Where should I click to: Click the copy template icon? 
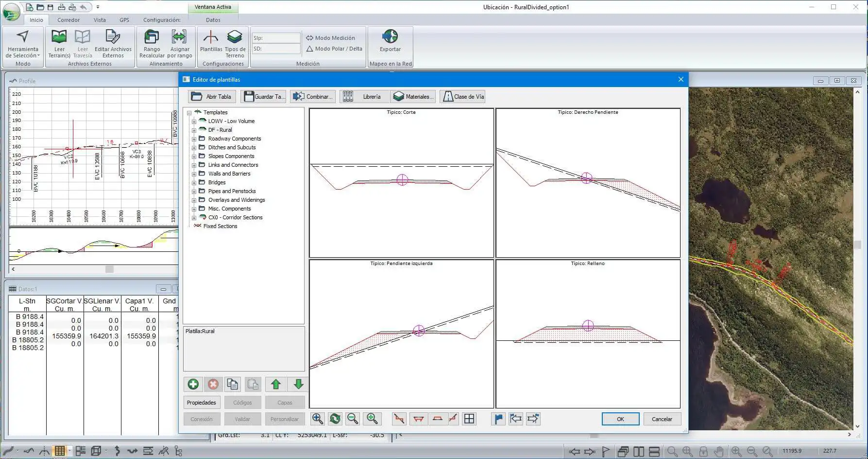click(x=233, y=384)
